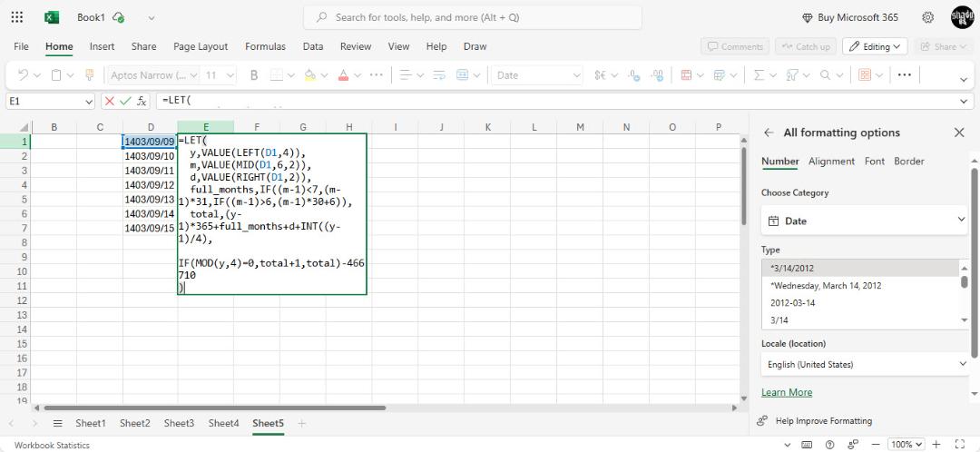The image size is (980, 452).
Task: Click the status bar keyboard icon
Action: 807,445
